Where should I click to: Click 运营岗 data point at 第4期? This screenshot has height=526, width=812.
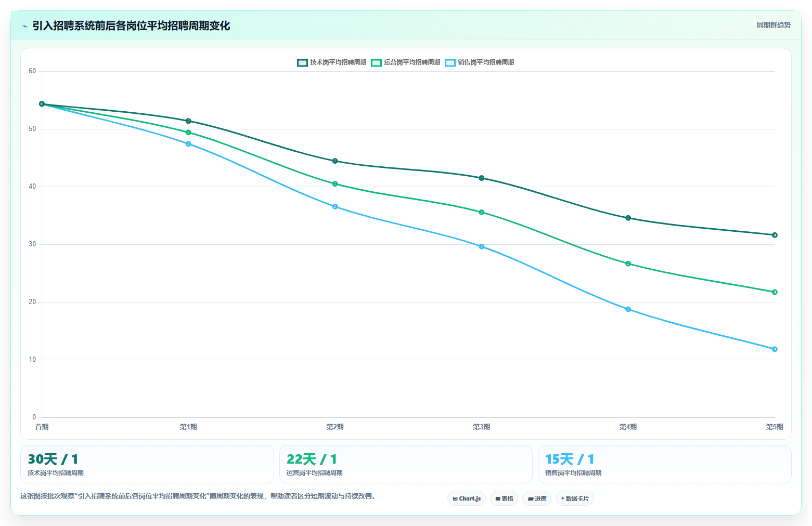[x=628, y=264]
